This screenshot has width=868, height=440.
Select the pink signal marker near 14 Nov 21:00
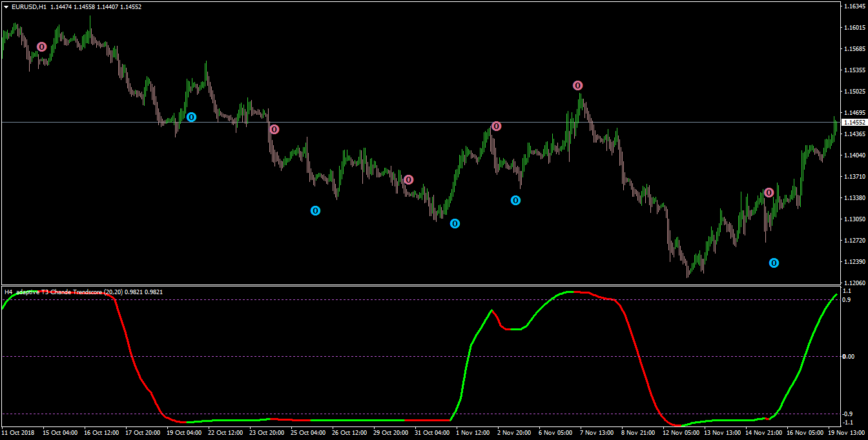coord(769,192)
